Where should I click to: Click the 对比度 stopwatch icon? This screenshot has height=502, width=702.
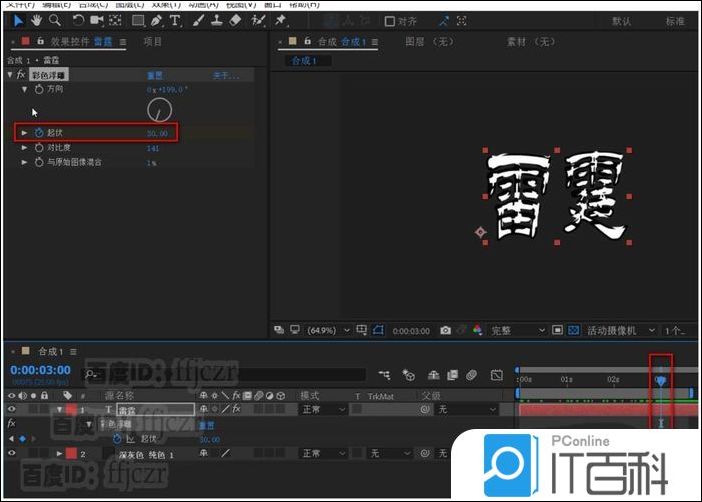[x=39, y=147]
